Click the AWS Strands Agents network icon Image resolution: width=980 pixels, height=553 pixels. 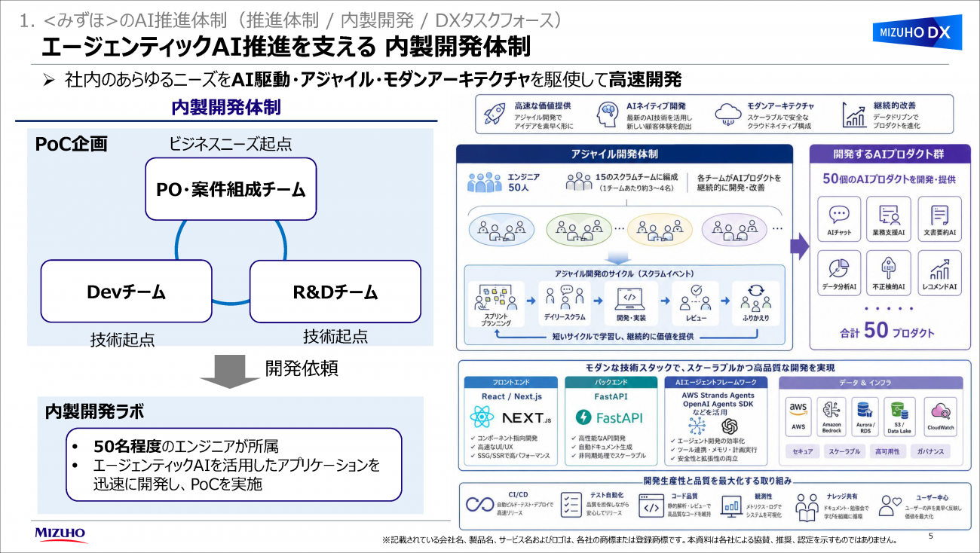(x=697, y=426)
